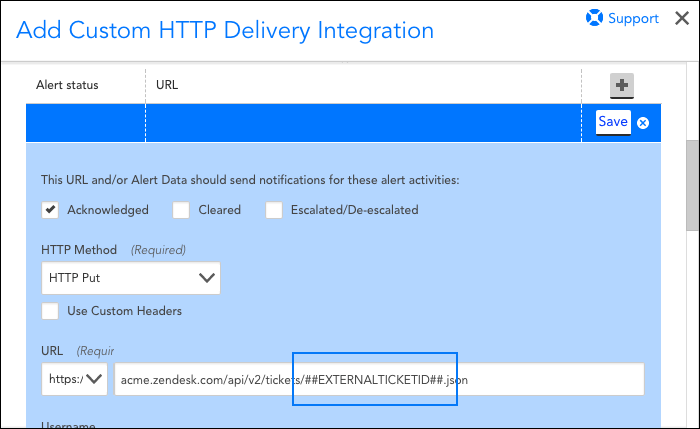Click the dialog's vertical scrollbar
700x429 pixels.
click(693, 186)
